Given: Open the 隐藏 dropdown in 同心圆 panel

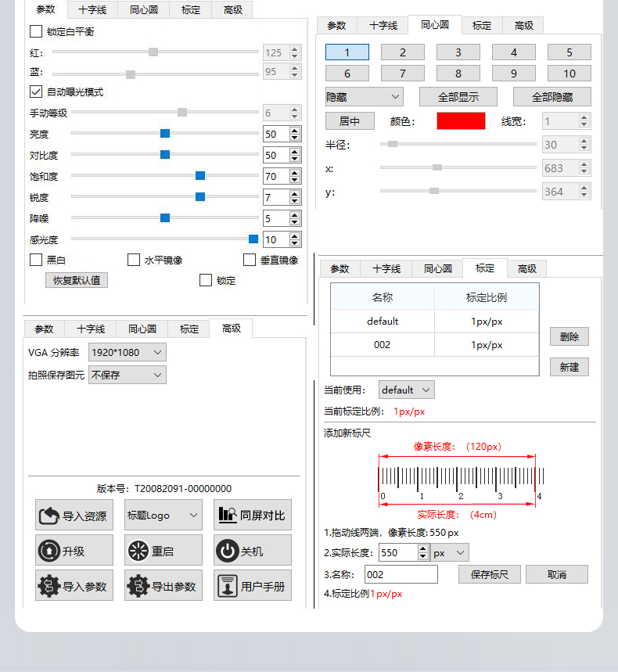Looking at the screenshot, I should tap(365, 97).
